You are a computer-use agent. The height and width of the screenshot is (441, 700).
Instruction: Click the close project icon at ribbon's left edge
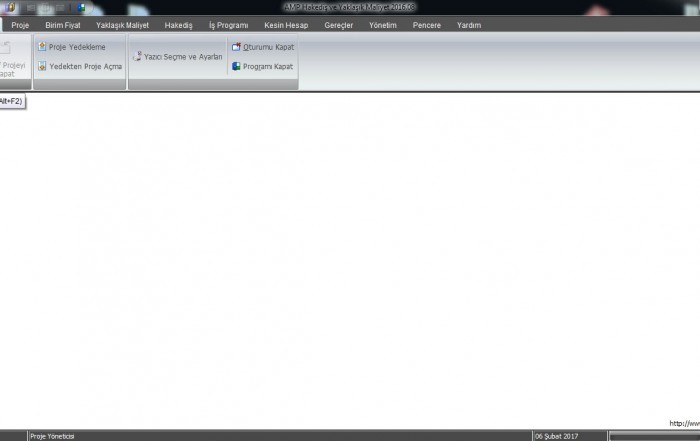click(5, 48)
